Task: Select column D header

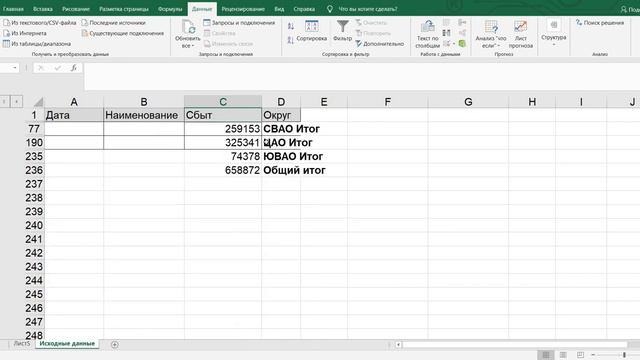Action: pos(281,102)
